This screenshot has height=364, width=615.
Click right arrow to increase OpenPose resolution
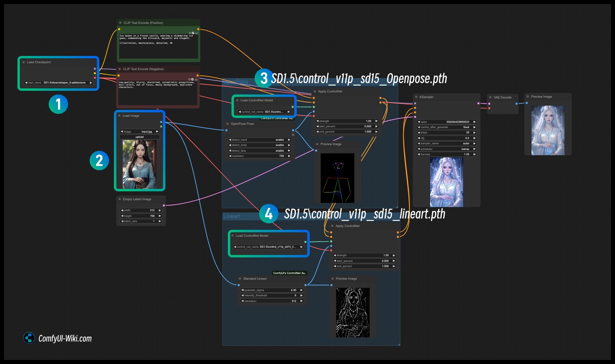(289, 156)
